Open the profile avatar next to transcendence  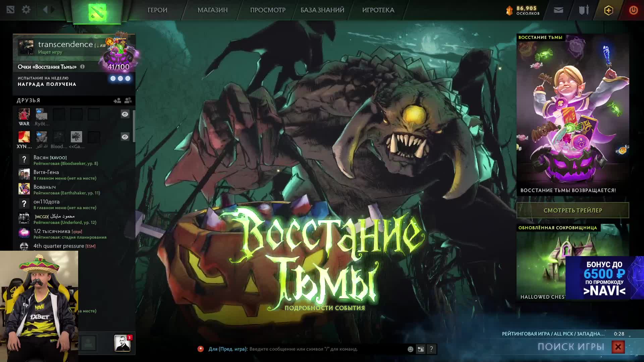[x=26, y=48]
